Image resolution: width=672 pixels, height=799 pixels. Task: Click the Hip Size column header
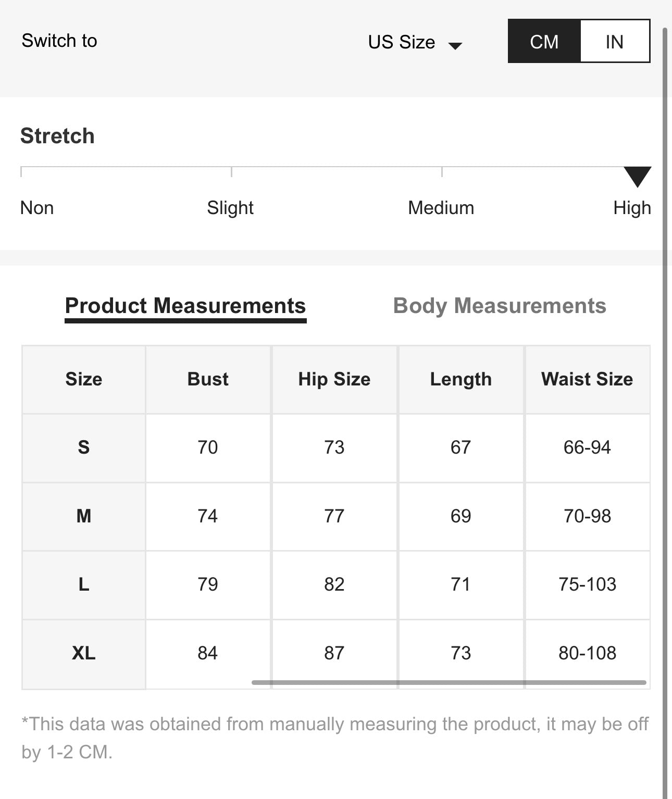[334, 379]
